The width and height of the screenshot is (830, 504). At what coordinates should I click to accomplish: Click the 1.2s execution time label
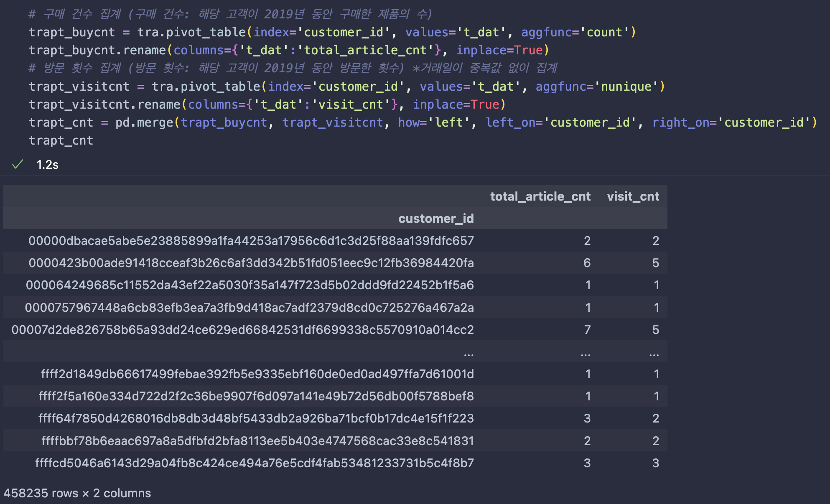pos(47,165)
